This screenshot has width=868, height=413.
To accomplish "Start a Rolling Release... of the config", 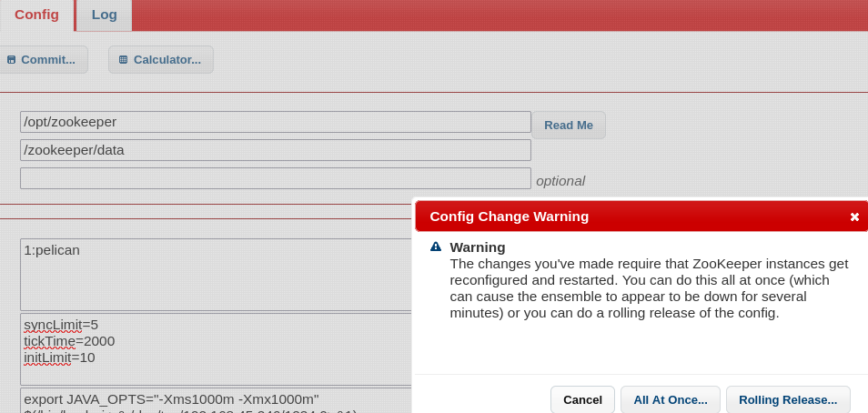I will tap(788, 399).
